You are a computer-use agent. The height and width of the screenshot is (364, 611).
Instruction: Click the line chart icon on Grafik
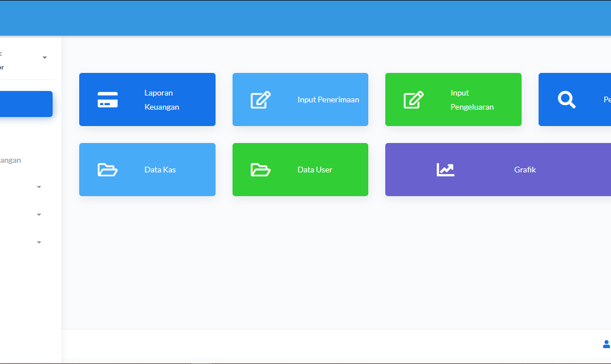click(x=445, y=170)
